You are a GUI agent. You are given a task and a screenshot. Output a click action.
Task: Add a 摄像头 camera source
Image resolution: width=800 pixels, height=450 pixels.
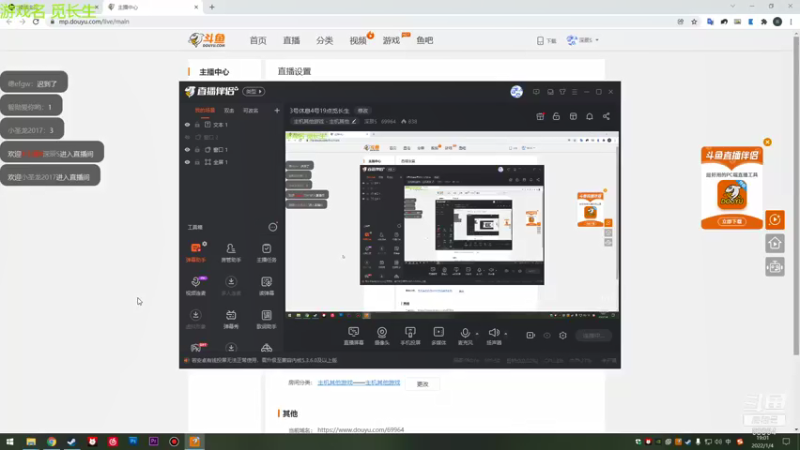[x=382, y=336]
